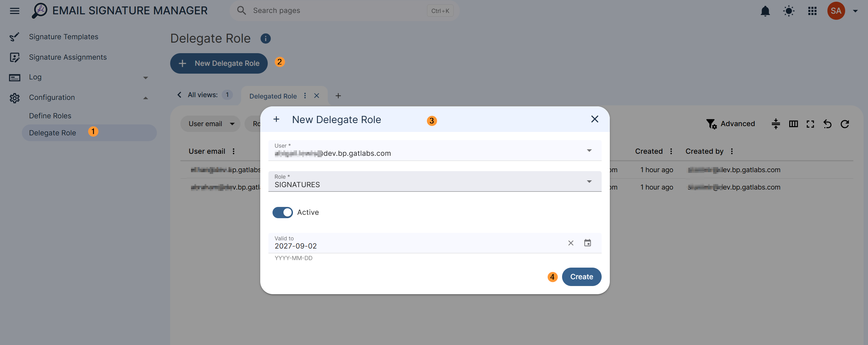This screenshot has width=868, height=345.
Task: Close the Delegated Role view tab
Action: coord(317,96)
